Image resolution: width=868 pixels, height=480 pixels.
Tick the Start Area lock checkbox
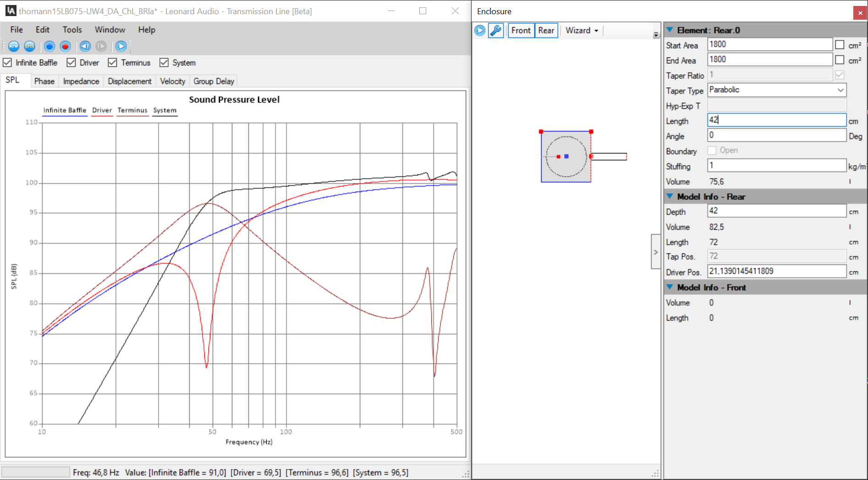840,45
